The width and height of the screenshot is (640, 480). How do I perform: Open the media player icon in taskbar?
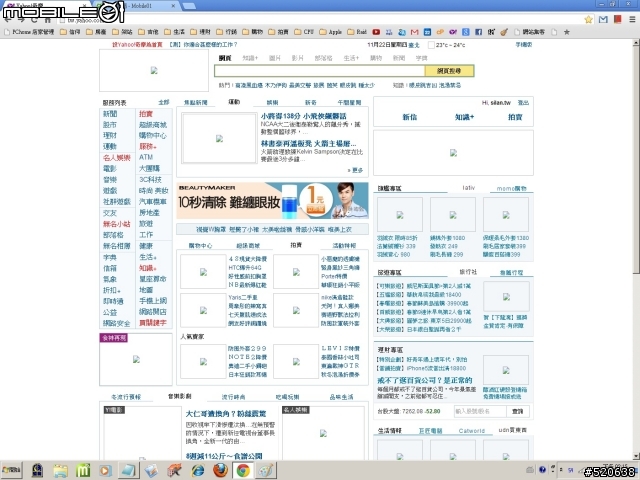(105, 471)
